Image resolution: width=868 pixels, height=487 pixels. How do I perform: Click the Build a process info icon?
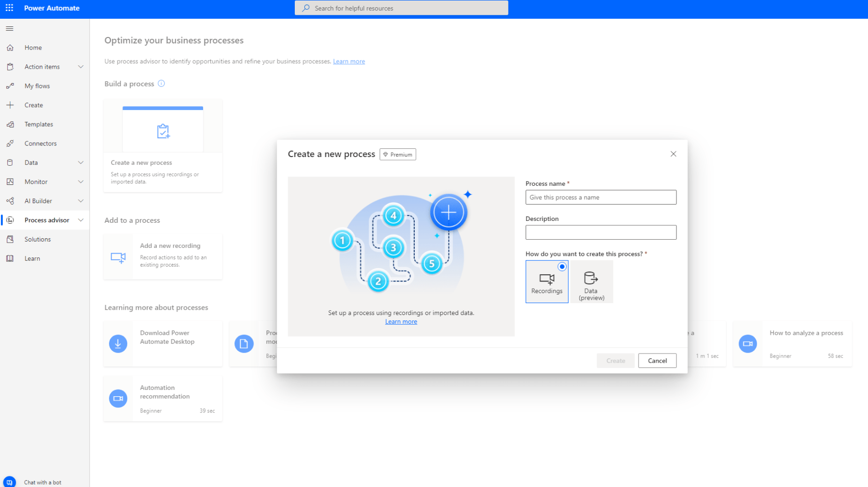point(161,84)
